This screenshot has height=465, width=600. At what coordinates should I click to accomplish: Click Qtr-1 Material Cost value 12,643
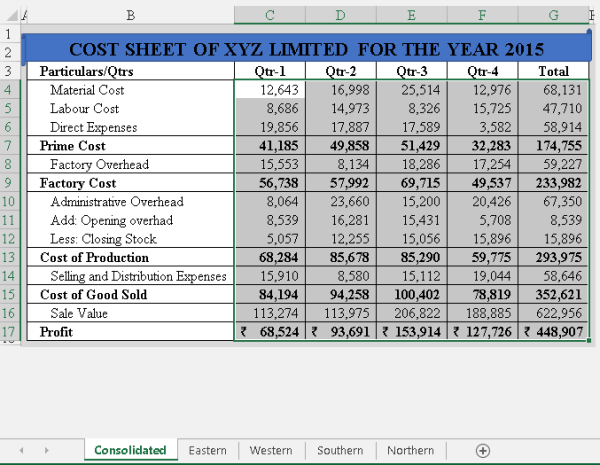point(269,90)
